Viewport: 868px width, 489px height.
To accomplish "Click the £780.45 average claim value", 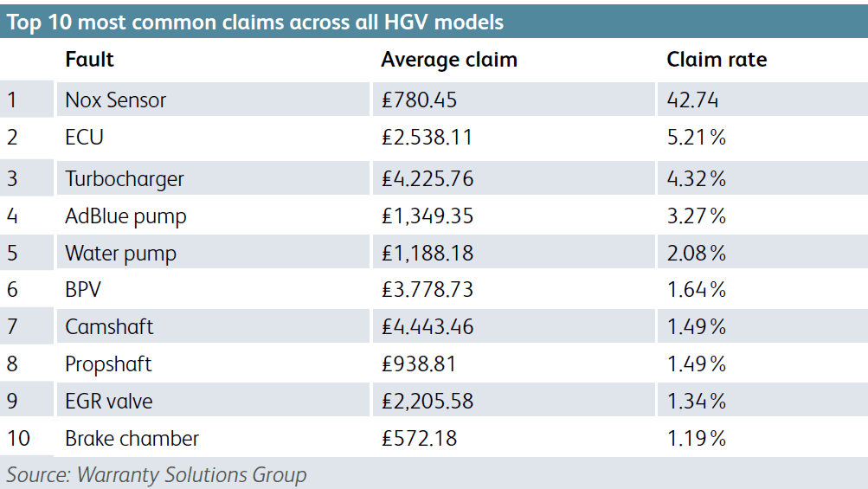I will click(419, 100).
